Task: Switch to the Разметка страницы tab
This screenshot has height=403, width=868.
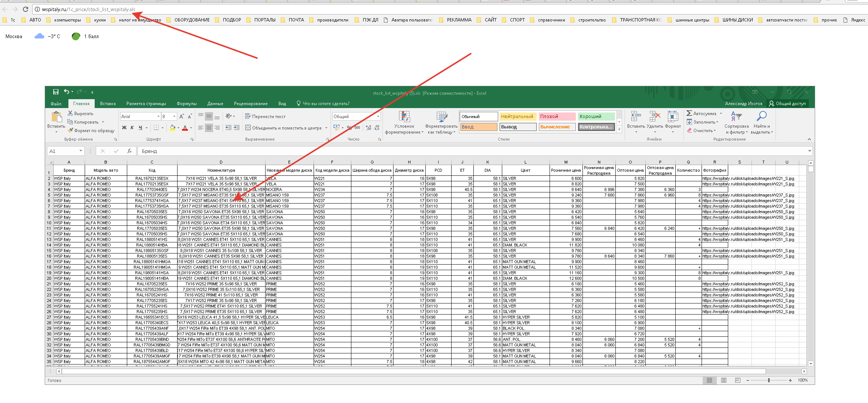Action: tap(146, 104)
